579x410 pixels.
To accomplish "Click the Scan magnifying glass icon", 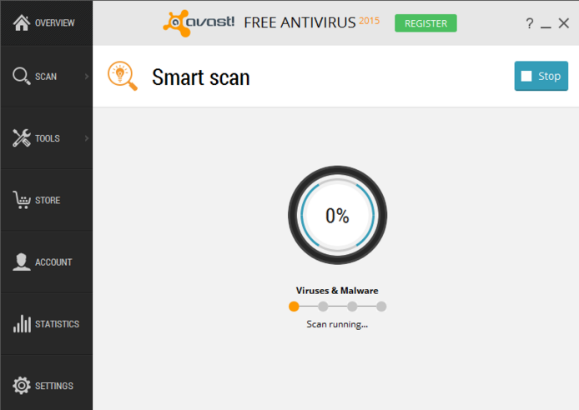I will pyautogui.click(x=21, y=76).
